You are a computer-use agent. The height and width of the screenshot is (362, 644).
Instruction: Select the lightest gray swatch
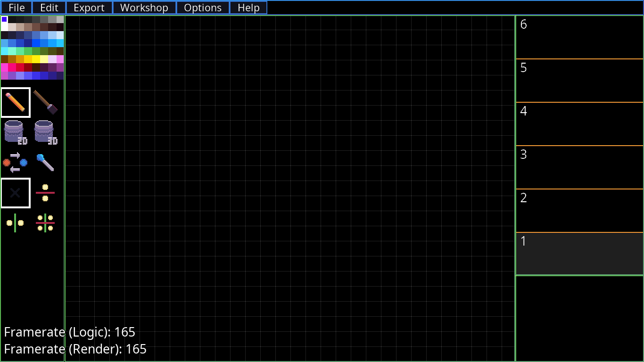(60, 19)
